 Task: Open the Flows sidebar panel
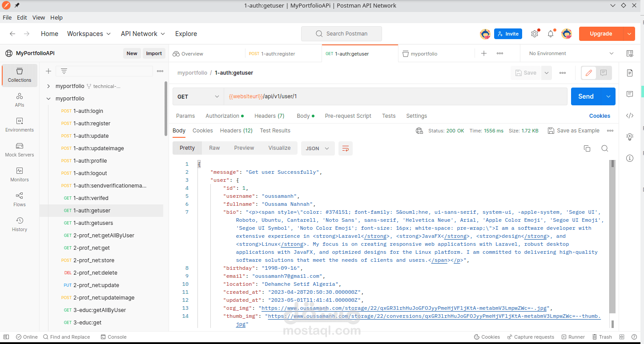pos(20,200)
